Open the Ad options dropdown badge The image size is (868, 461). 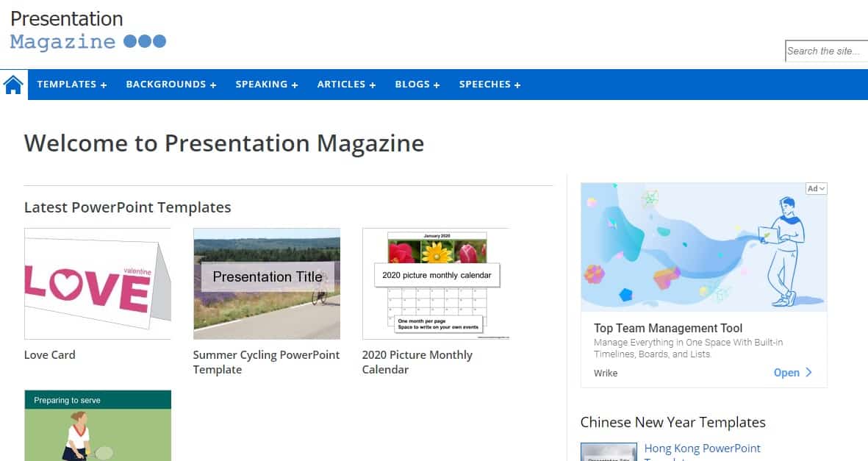pos(816,188)
